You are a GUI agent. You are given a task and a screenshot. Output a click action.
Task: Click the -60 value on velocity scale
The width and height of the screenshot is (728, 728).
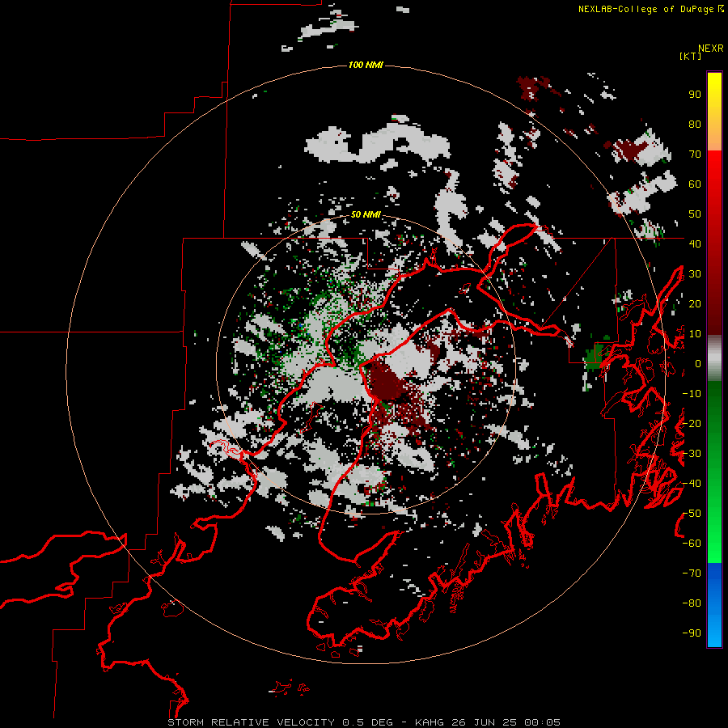[x=692, y=544]
